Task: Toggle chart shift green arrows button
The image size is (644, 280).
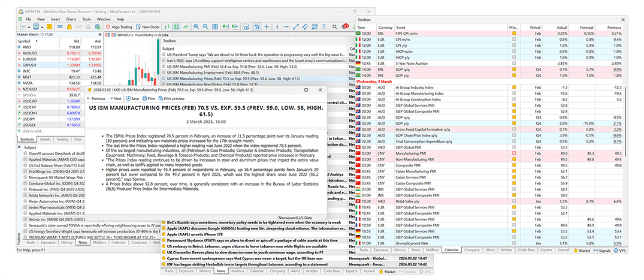Action: pyautogui.click(x=167, y=27)
